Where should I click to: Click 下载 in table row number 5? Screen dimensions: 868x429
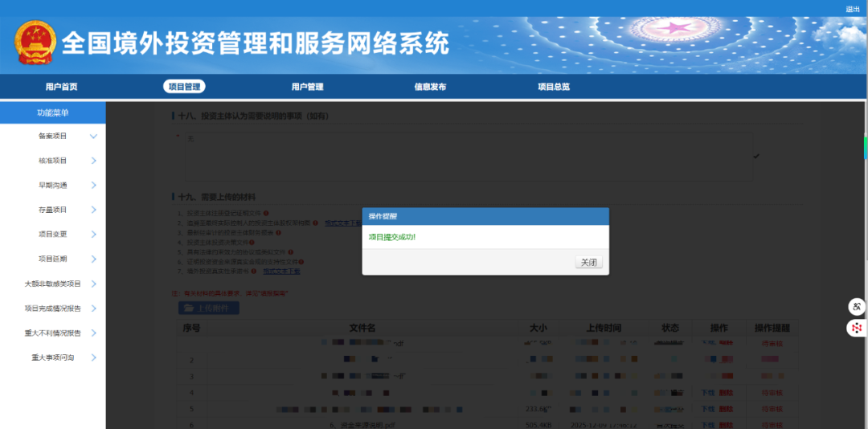(708, 409)
